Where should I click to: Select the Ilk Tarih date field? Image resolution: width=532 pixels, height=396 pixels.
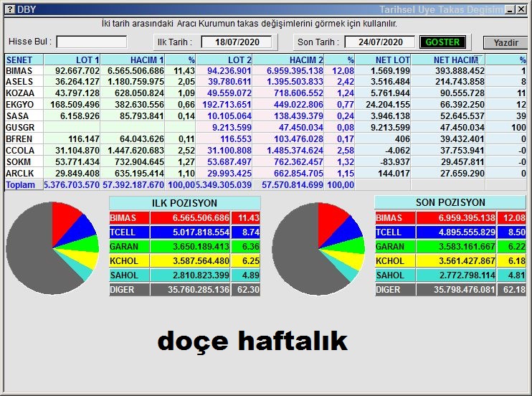click(x=237, y=42)
